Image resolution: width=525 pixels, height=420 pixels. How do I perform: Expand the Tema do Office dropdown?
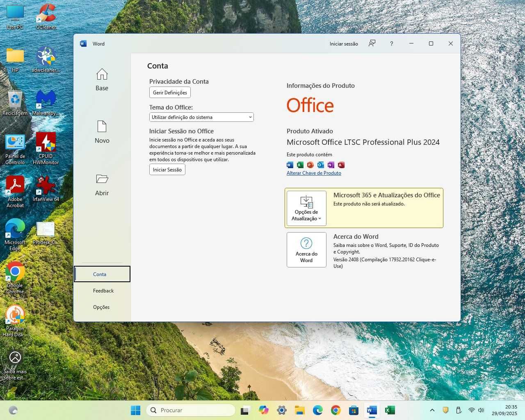tap(201, 117)
